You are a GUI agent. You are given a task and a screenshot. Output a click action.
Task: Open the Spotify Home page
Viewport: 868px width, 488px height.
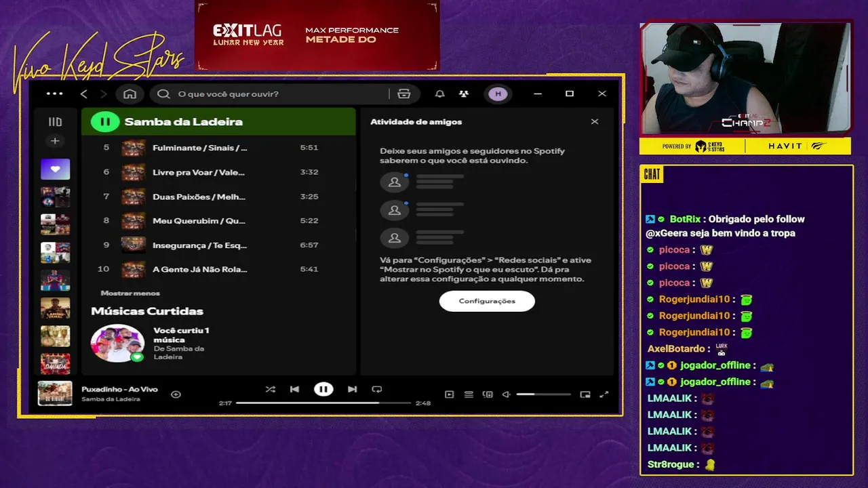(130, 94)
